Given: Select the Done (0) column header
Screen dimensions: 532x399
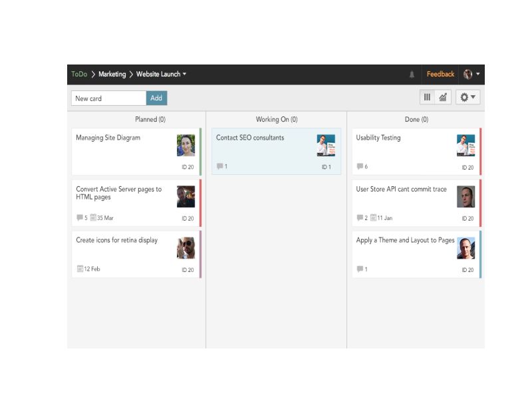Looking at the screenshot, I should [x=416, y=120].
